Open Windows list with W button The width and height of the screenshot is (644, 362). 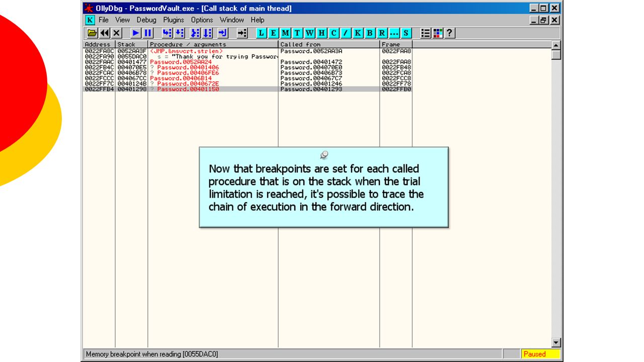[309, 33]
